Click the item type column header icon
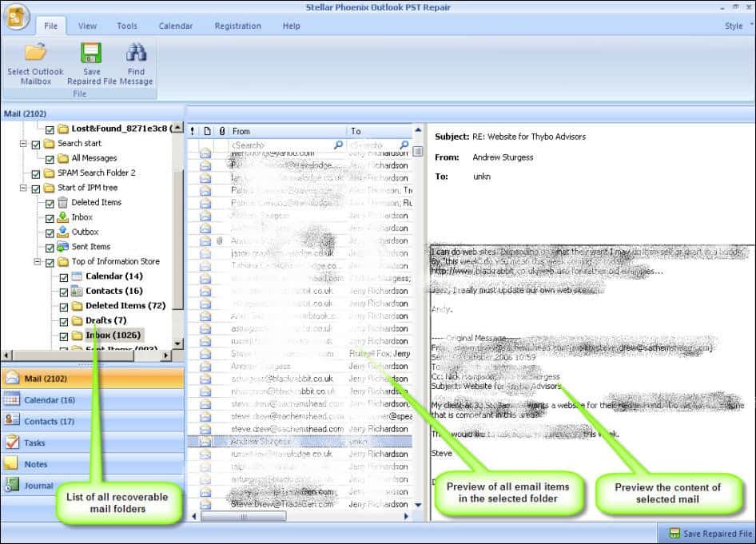 [x=207, y=131]
